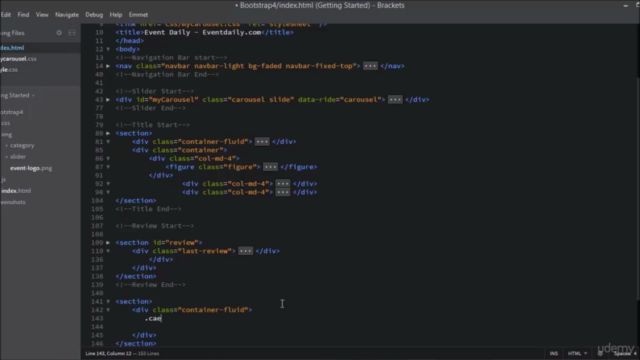Open the View menu
640x360 pixels.
[x=42, y=15]
